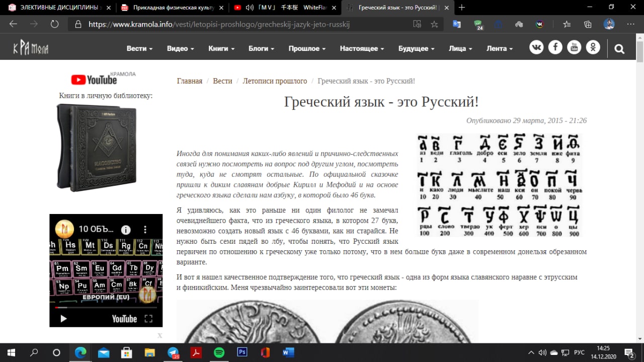Open browser Favorites list
Screen dimensions: 644x362
coord(567,24)
